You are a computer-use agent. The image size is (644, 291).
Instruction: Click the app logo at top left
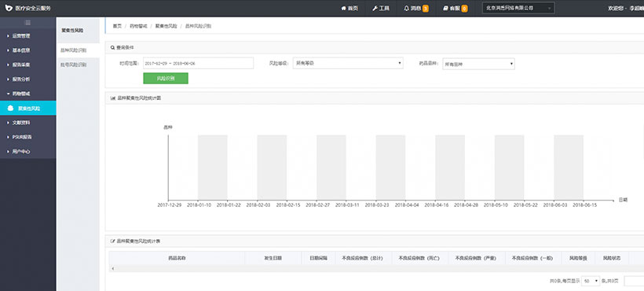tap(9, 8)
